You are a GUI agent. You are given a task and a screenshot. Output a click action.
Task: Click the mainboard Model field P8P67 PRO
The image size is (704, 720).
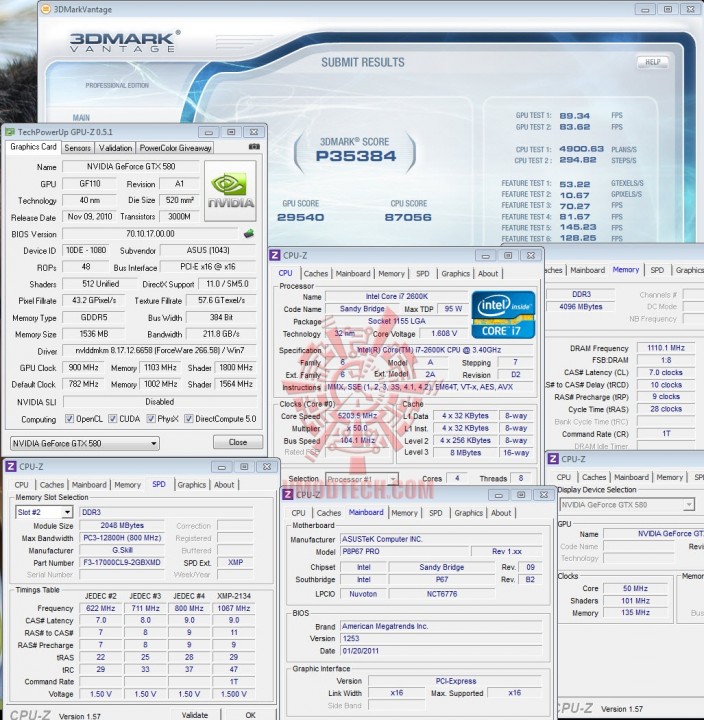pyautogui.click(x=405, y=551)
